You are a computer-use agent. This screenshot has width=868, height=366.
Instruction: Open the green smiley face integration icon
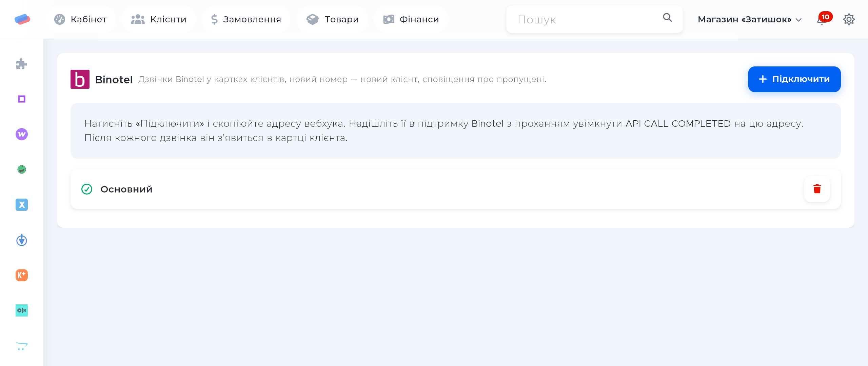[22, 169]
